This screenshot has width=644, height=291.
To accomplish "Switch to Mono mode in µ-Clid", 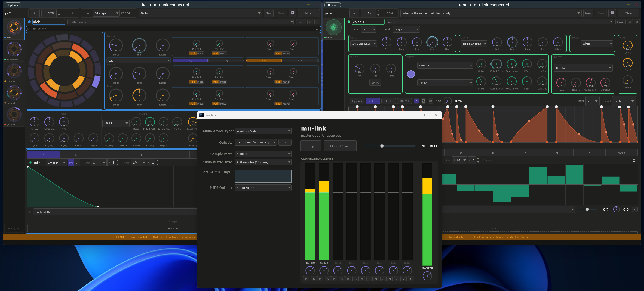I will pos(300,60).
